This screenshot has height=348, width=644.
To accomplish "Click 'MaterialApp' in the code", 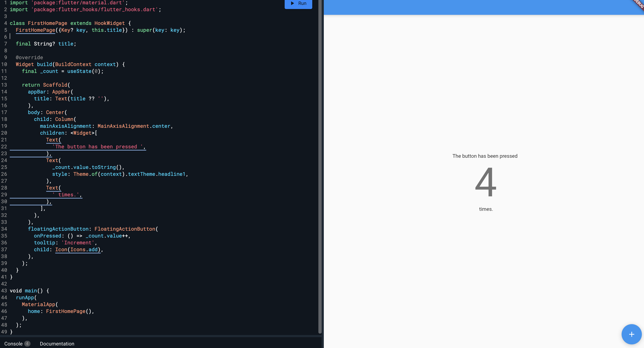I will 38,304.
